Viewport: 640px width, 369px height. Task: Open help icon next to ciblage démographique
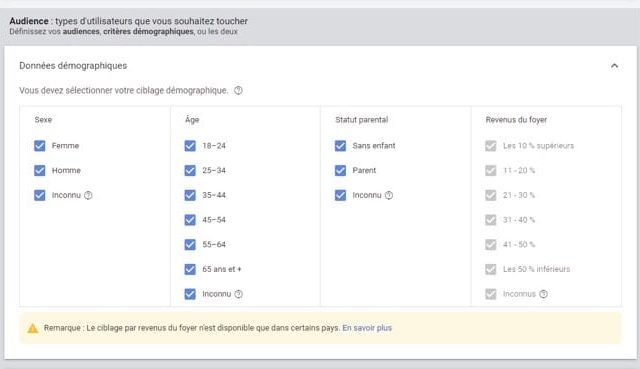238,91
